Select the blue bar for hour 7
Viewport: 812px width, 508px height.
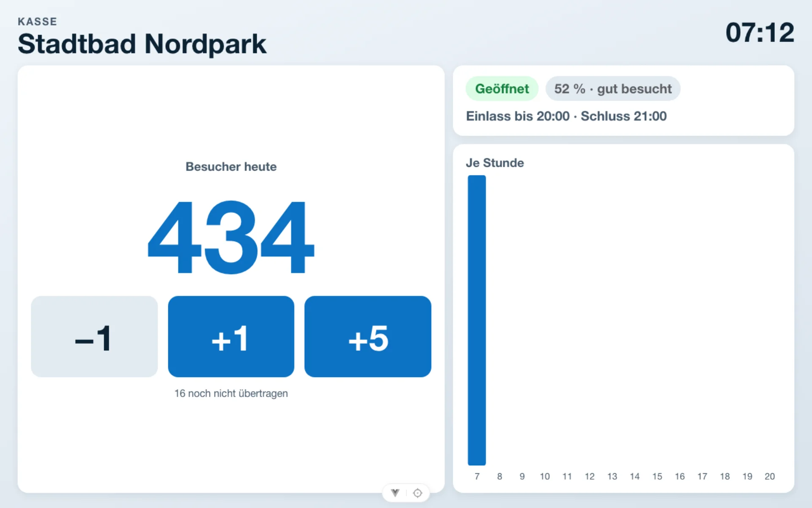pos(477,320)
